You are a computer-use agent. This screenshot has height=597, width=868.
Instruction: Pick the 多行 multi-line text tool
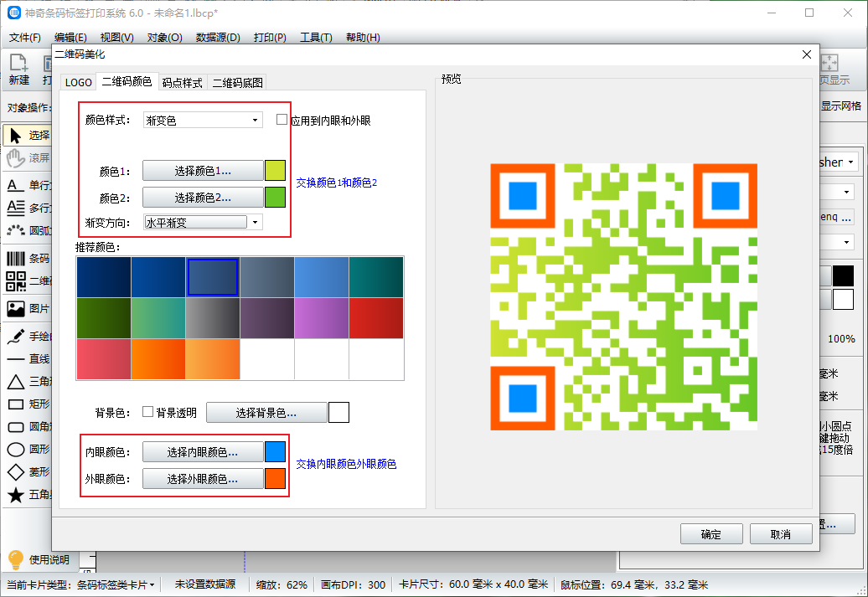pos(28,208)
